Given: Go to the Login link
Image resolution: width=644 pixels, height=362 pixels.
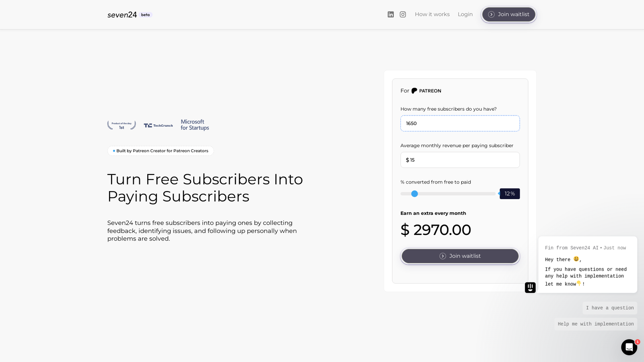Looking at the screenshot, I should tap(465, 14).
